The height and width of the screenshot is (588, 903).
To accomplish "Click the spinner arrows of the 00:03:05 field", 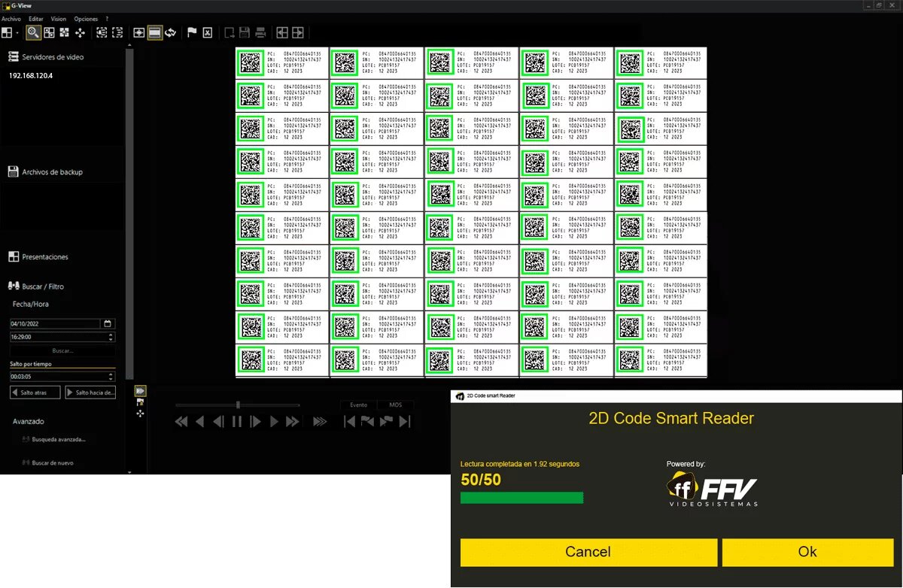I will (x=111, y=376).
